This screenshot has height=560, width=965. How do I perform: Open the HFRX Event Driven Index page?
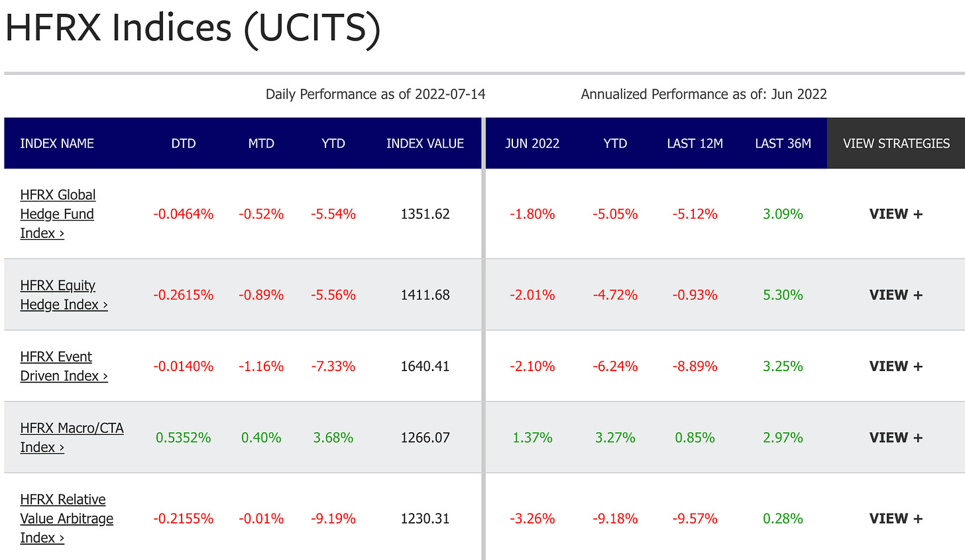pos(64,366)
